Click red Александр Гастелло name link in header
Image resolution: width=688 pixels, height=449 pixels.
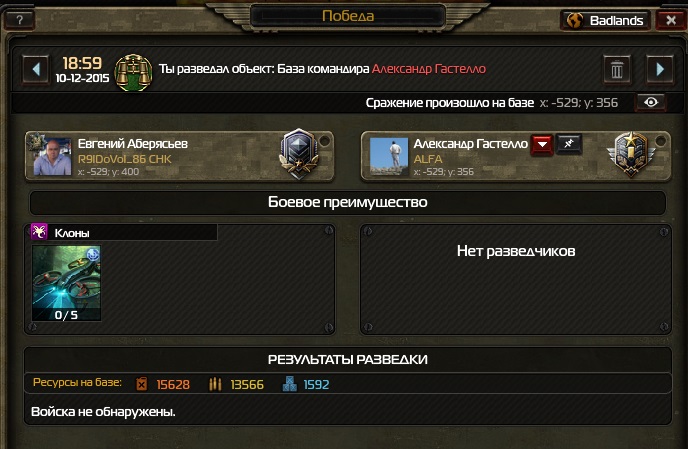[x=429, y=69]
